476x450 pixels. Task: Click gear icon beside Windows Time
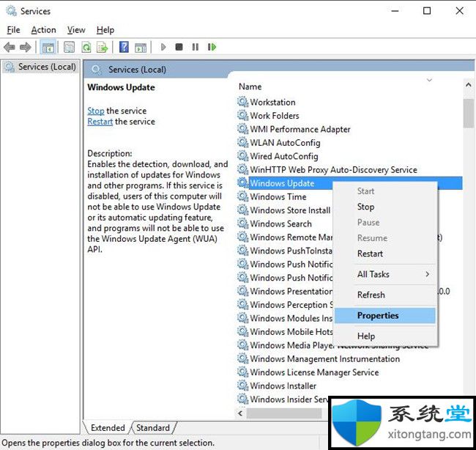(242, 196)
